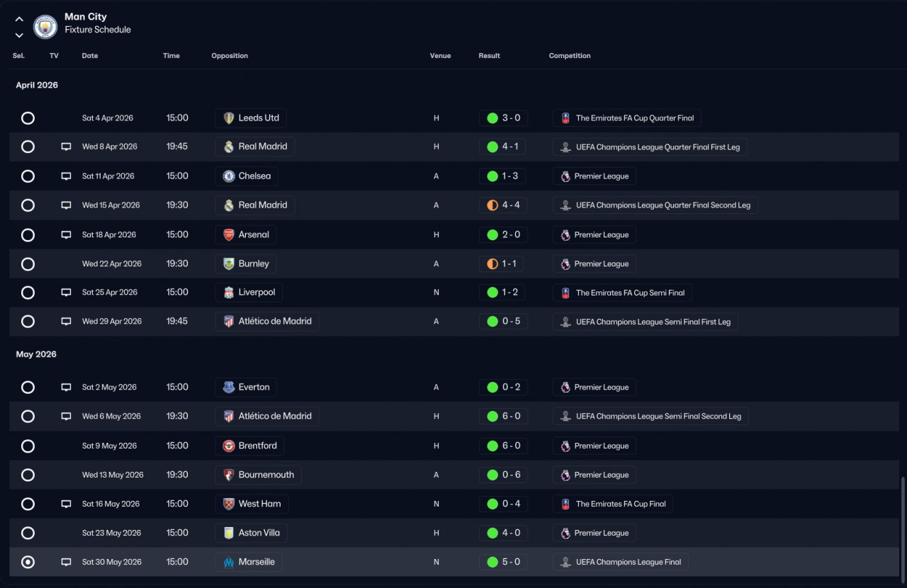Sort by Opposition column header
Viewport: 907px width, 588px height.
tap(230, 56)
